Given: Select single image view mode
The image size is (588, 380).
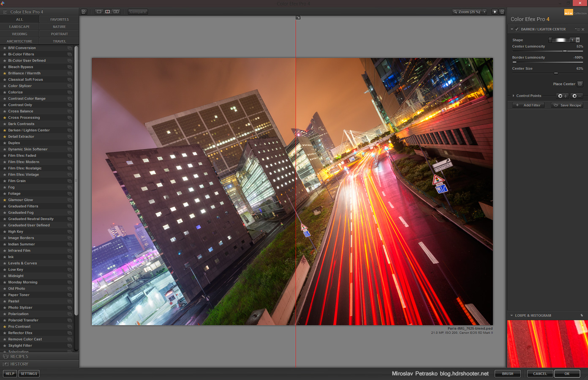Looking at the screenshot, I should (x=99, y=12).
